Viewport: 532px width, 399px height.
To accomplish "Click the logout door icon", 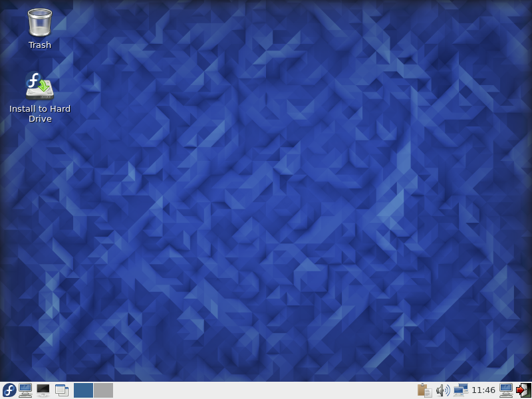I will [x=523, y=390].
